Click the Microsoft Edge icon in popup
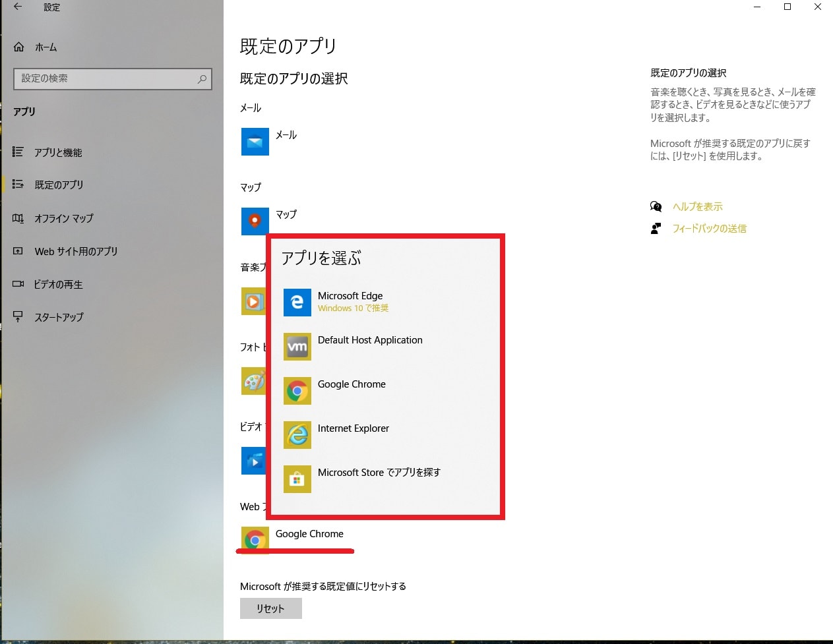 [x=297, y=303]
